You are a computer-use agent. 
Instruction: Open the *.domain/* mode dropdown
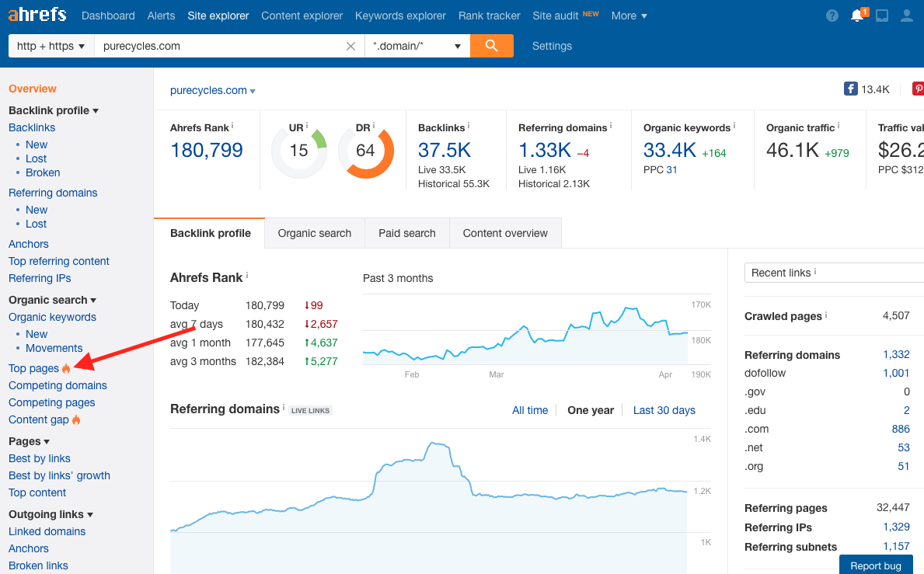pos(417,46)
